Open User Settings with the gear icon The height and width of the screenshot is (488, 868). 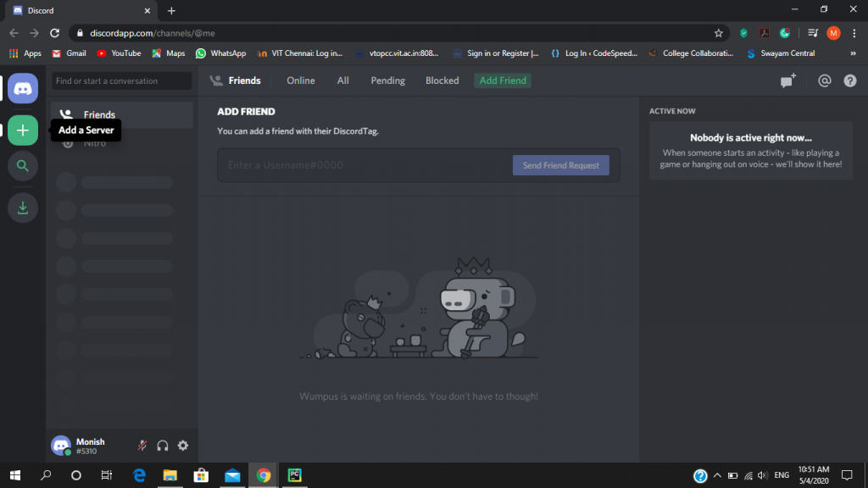[x=182, y=445]
